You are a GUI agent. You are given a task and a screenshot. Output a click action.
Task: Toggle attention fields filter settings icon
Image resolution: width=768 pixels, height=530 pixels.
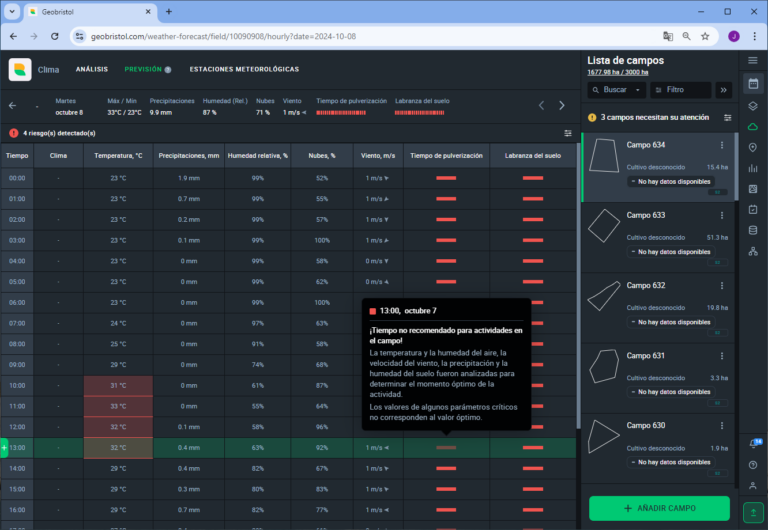pyautogui.click(x=727, y=117)
